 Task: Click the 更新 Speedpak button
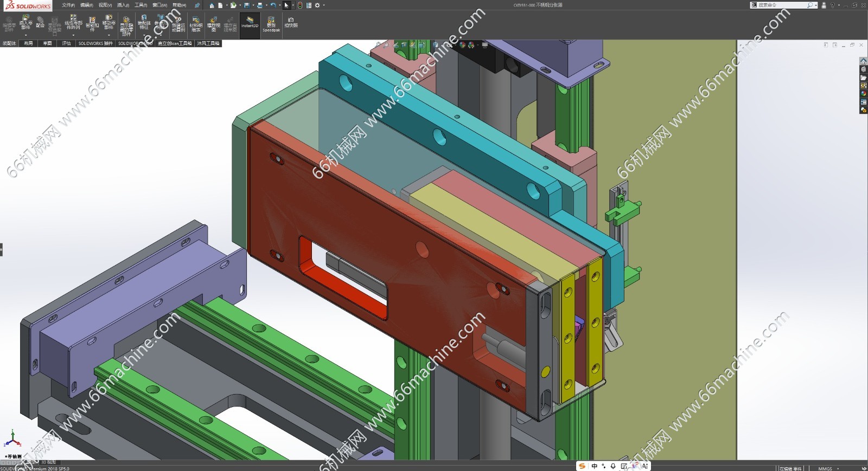[271, 24]
